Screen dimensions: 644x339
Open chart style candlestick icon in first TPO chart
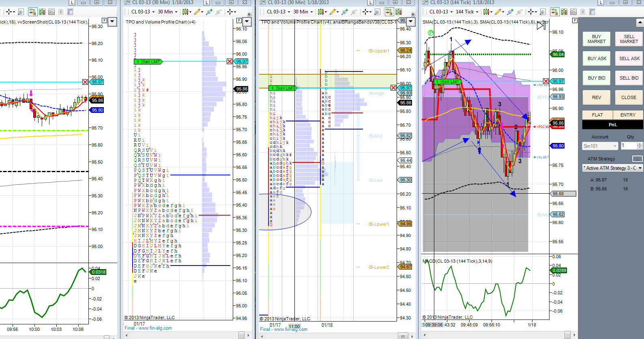pyautogui.click(x=185, y=12)
